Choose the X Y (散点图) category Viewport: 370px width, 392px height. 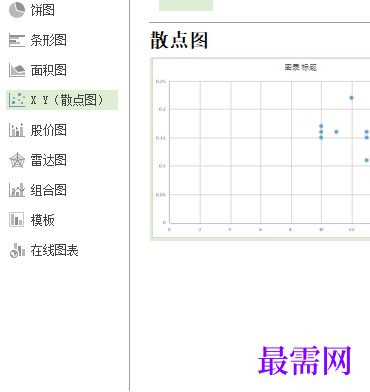pos(62,100)
